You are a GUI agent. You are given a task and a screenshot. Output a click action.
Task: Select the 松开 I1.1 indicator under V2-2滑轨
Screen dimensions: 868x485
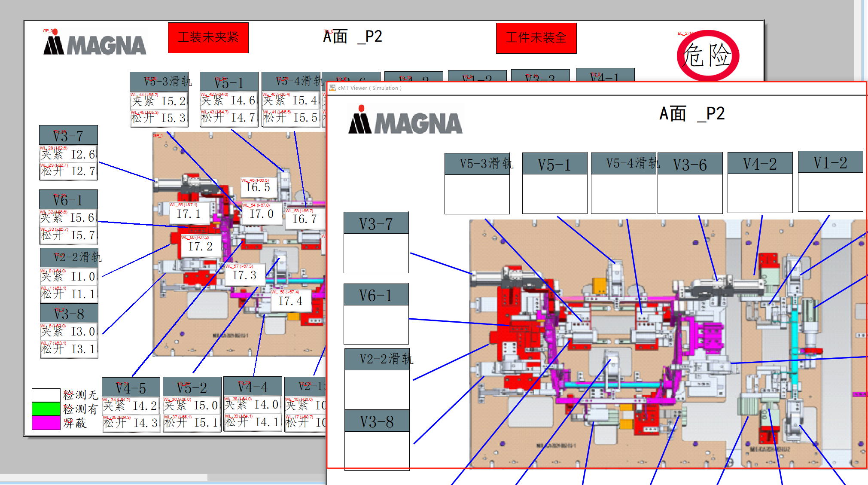(69, 294)
